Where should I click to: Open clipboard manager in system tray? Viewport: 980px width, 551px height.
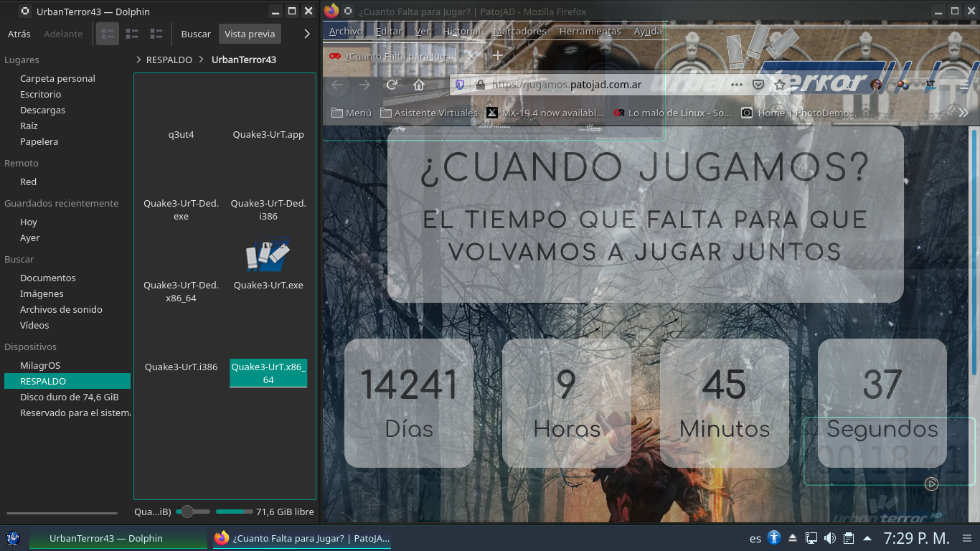pos(848,538)
